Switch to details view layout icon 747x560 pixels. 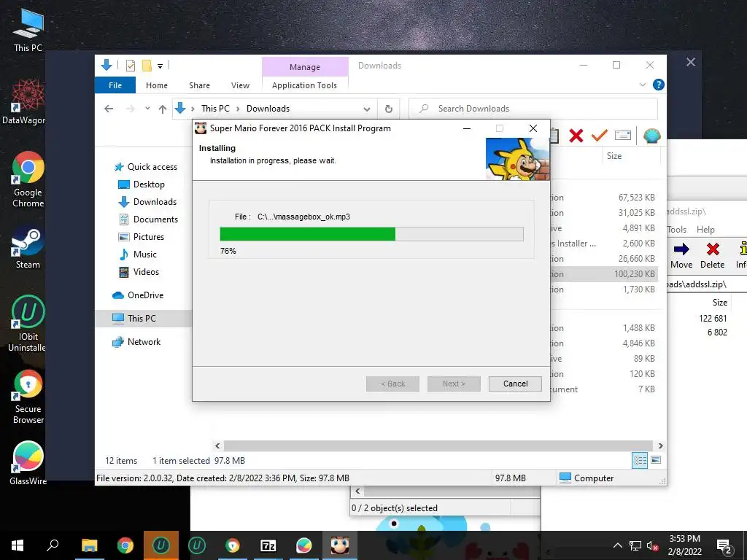pyautogui.click(x=640, y=460)
